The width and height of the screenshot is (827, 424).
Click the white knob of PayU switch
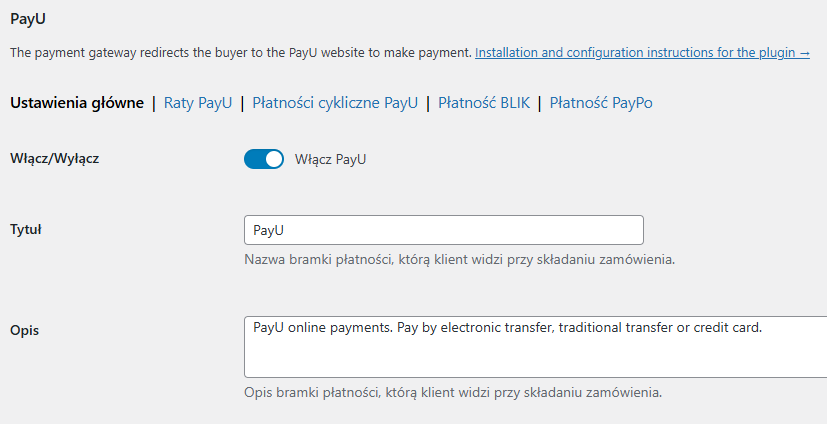pyautogui.click(x=274, y=159)
